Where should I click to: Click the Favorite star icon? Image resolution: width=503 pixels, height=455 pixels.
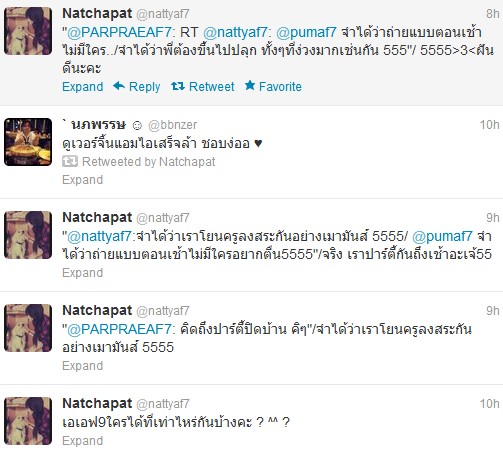(x=250, y=86)
